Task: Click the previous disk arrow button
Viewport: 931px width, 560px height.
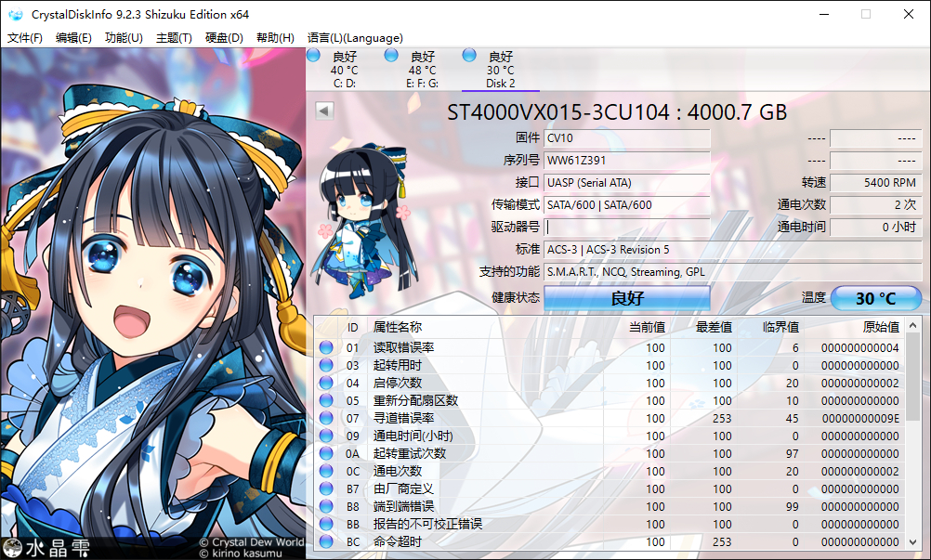Action: 324,111
